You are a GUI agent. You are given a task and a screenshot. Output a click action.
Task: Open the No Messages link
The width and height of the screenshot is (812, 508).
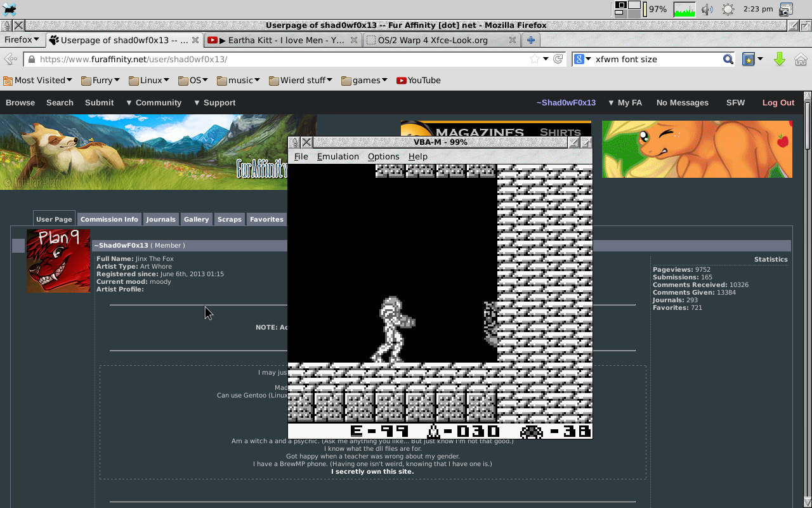683,102
